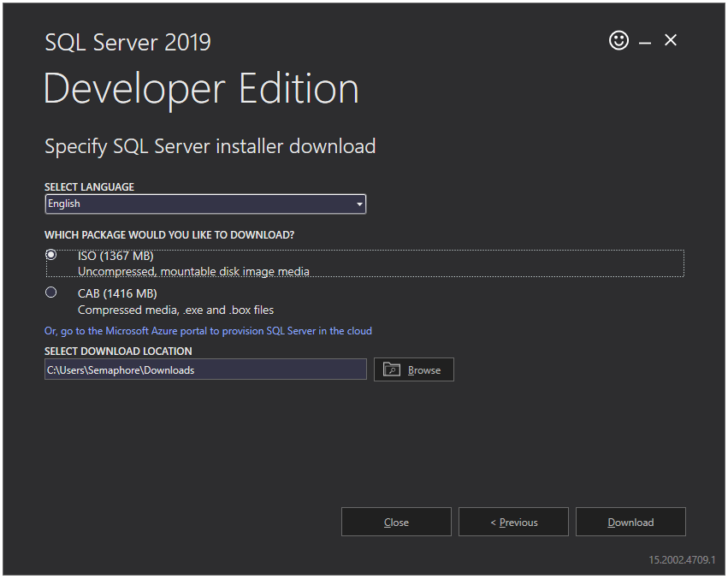Click 'WHICH PACKAGE WOULD YOU LIKE TO DOWNLOAD?' label

tap(169, 235)
